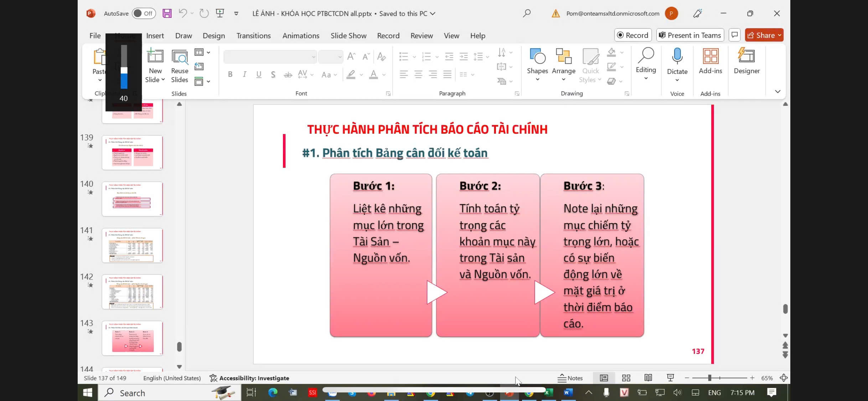Open font name dropdown
Screen dimensions: 868x401
[314, 57]
